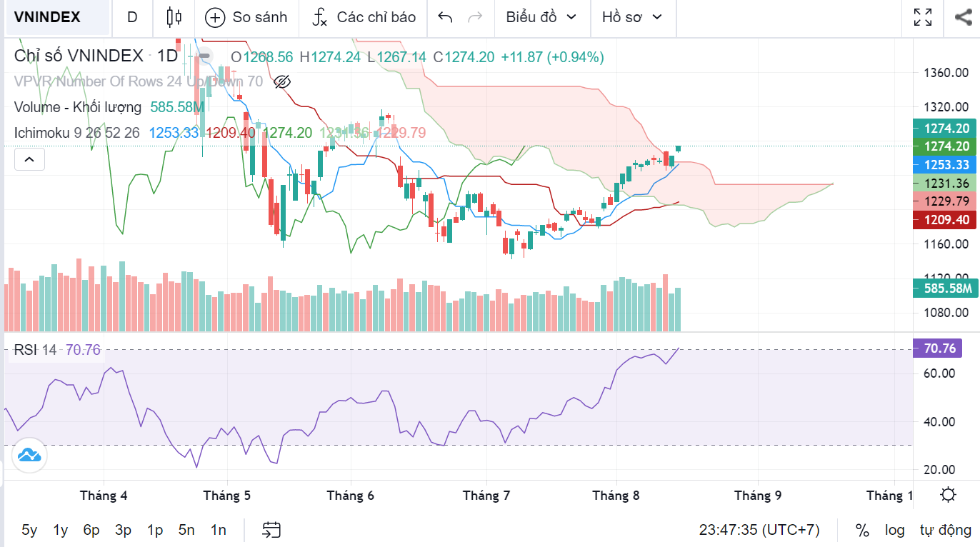The width and height of the screenshot is (980, 547).
Task: Expand the Hồ sơ dropdown
Action: click(x=632, y=18)
